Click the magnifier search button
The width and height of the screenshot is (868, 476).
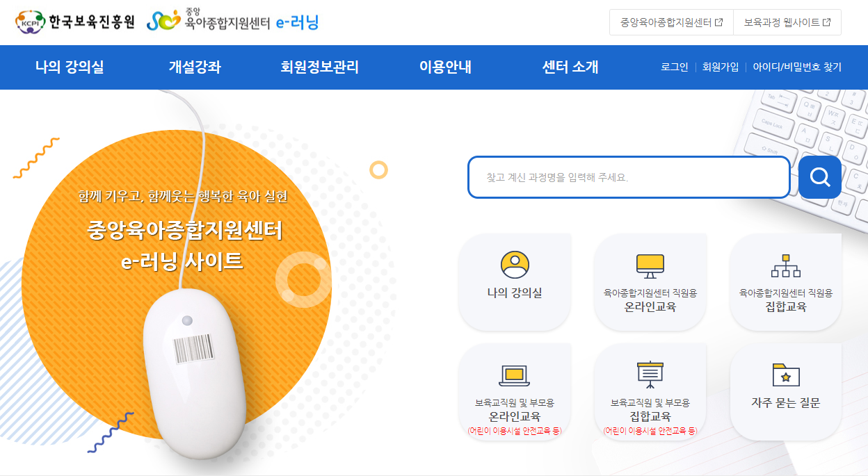819,177
